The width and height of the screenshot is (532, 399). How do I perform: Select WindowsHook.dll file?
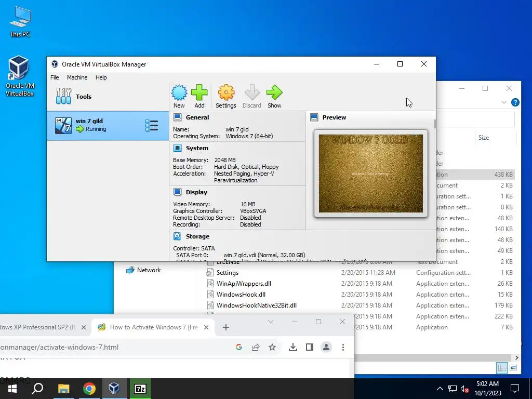pyautogui.click(x=241, y=295)
